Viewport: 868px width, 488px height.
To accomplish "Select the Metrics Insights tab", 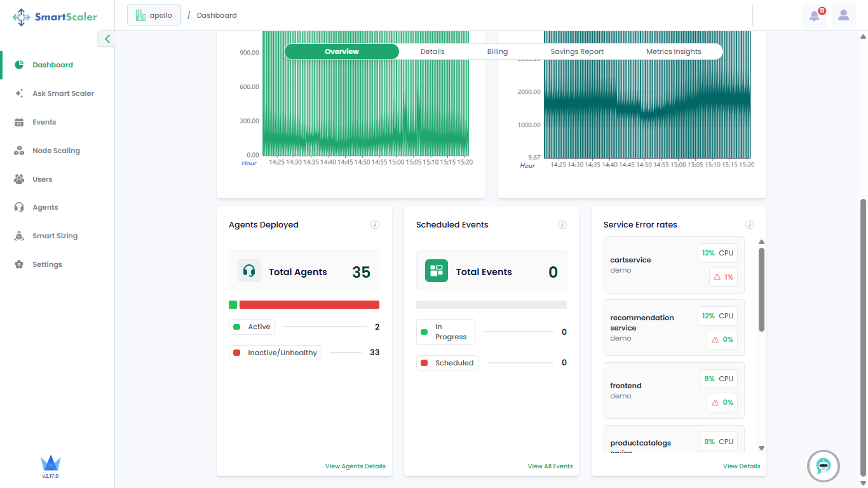I will (674, 51).
